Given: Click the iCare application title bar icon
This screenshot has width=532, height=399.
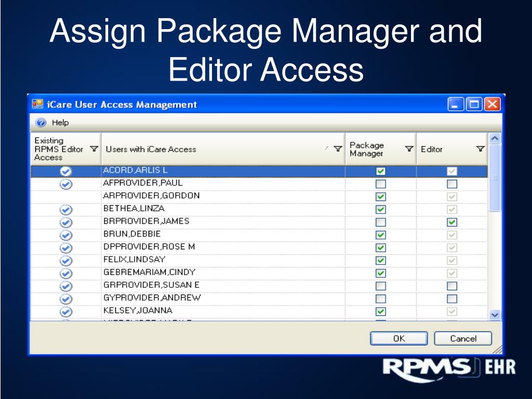Looking at the screenshot, I should [37, 104].
